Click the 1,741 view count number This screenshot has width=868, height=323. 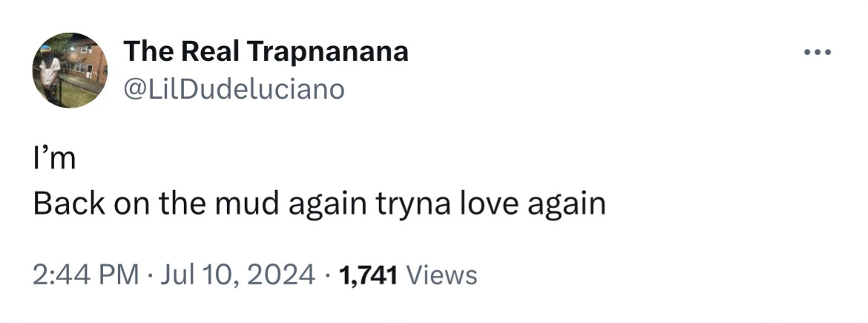coord(369,275)
